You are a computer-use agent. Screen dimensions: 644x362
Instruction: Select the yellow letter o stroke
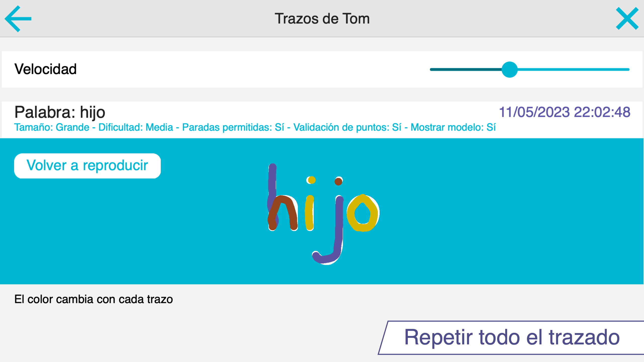click(x=363, y=213)
